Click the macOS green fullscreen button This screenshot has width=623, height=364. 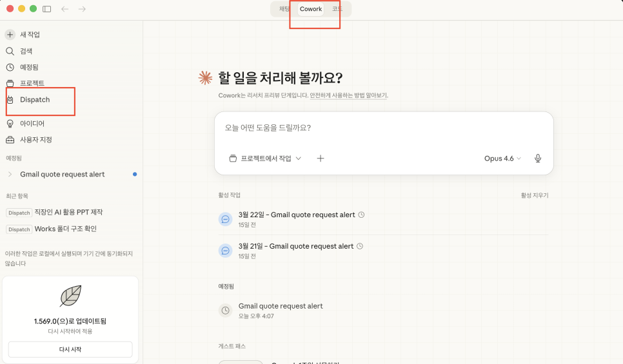(34, 9)
